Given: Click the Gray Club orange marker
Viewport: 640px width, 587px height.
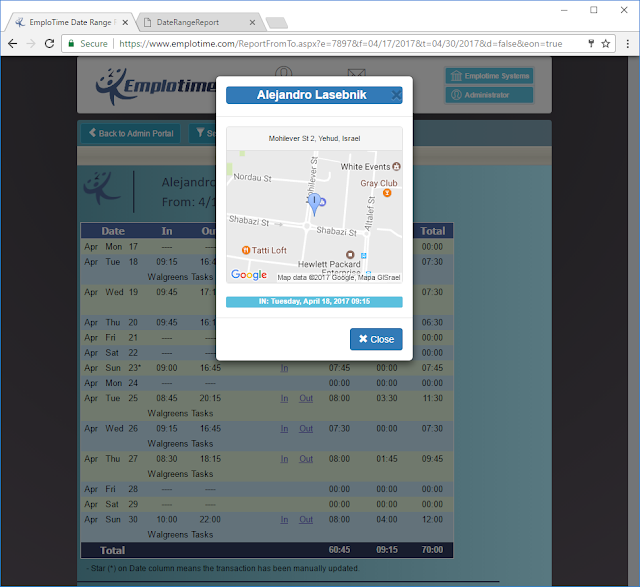Looking at the screenshot, I should [387, 193].
